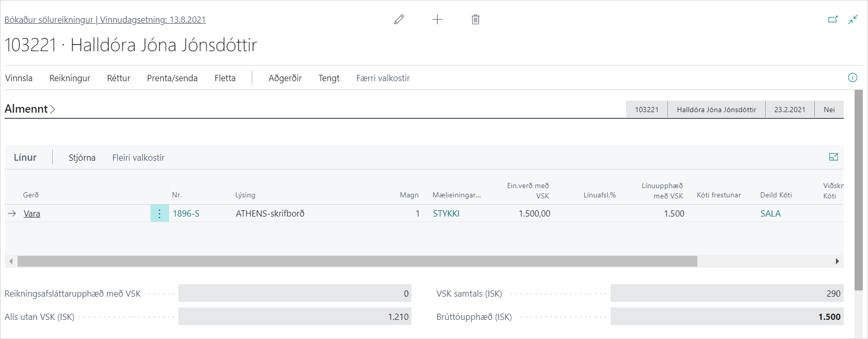868x339 pixels.
Task: Click Færri valkostir to show fewer options
Action: tap(383, 78)
